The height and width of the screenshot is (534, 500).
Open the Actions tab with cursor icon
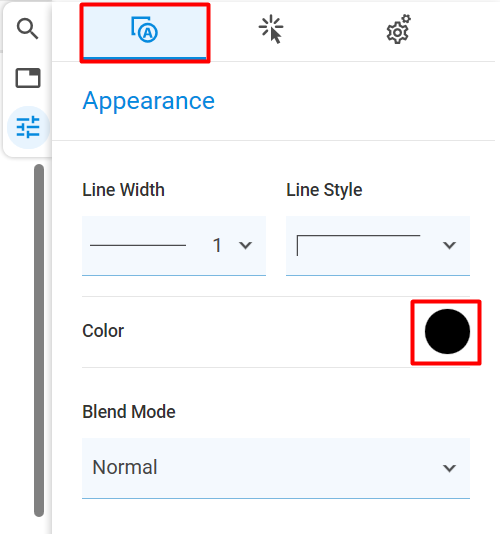point(271,29)
